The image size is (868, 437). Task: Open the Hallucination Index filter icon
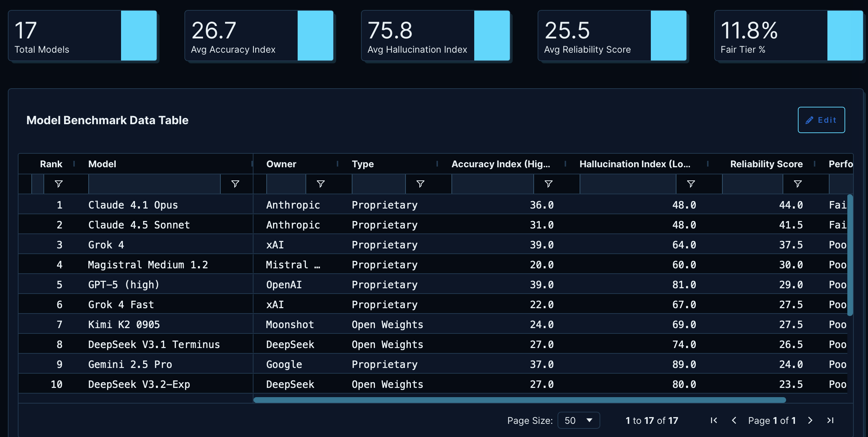pos(691,184)
